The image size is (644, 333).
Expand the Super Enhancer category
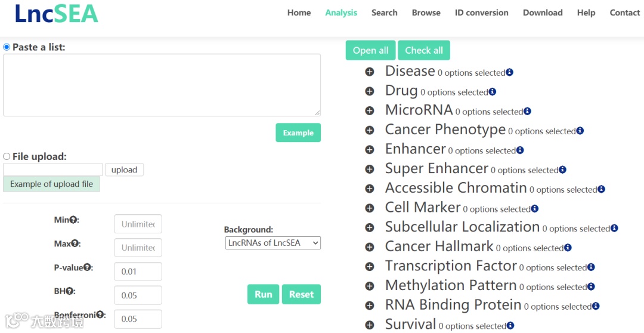pyautogui.click(x=370, y=169)
